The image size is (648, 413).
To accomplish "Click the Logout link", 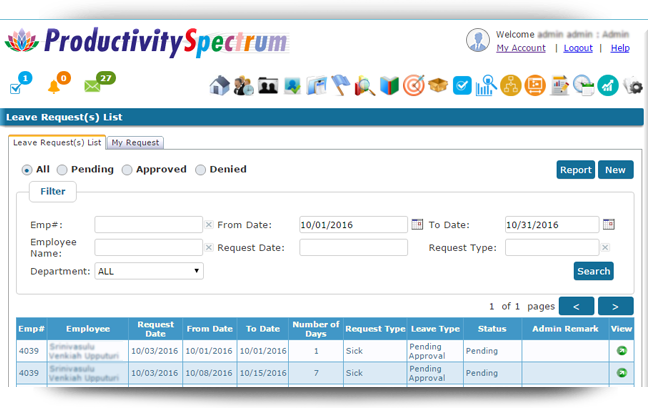I will 578,48.
